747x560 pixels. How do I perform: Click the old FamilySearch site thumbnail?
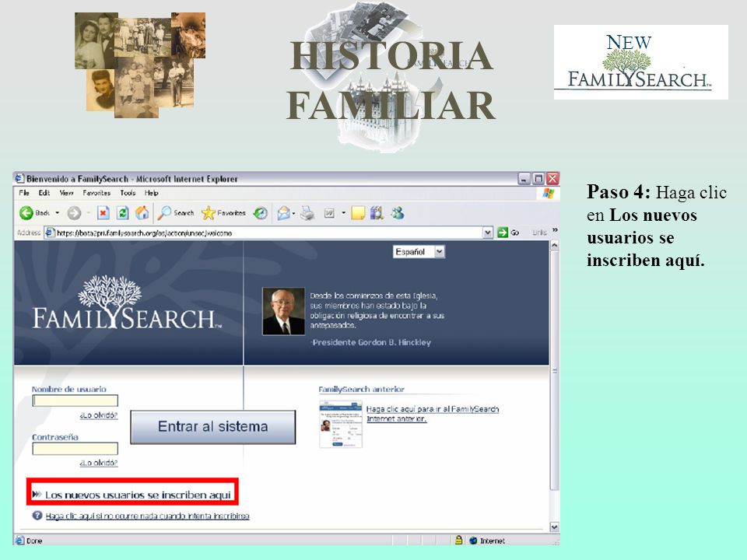click(x=341, y=425)
